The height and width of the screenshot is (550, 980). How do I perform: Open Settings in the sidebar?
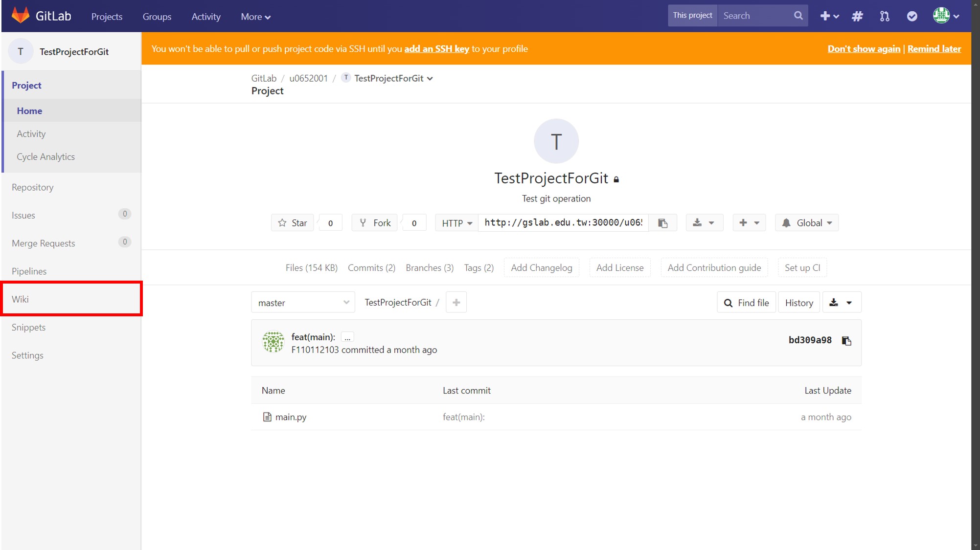pyautogui.click(x=71, y=355)
